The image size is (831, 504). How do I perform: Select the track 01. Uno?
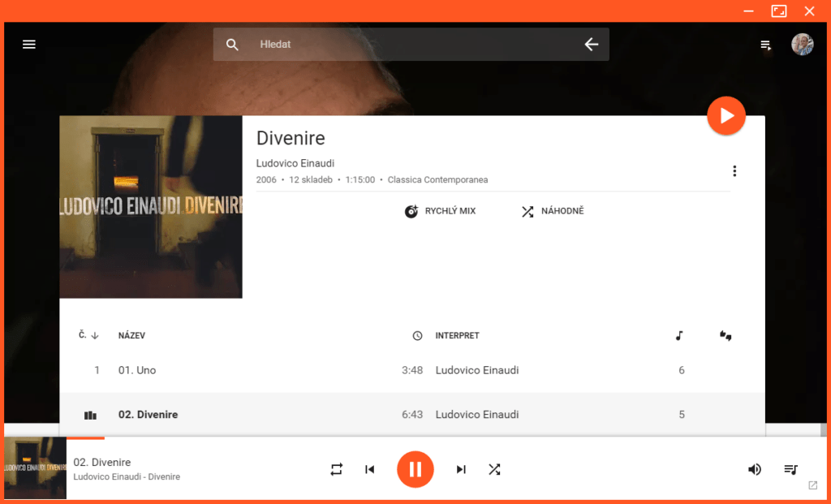[x=412, y=370]
